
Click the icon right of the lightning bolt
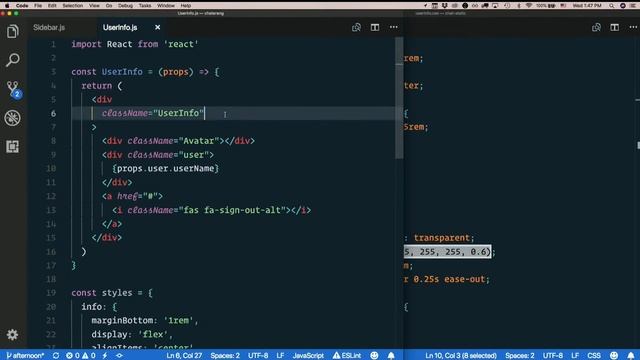pyautogui.click(x=119, y=356)
